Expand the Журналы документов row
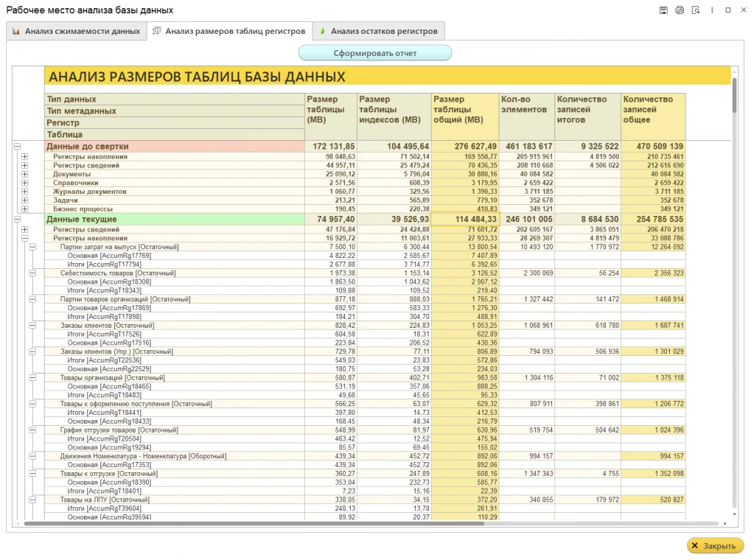This screenshot has height=560, width=754. tap(25, 192)
